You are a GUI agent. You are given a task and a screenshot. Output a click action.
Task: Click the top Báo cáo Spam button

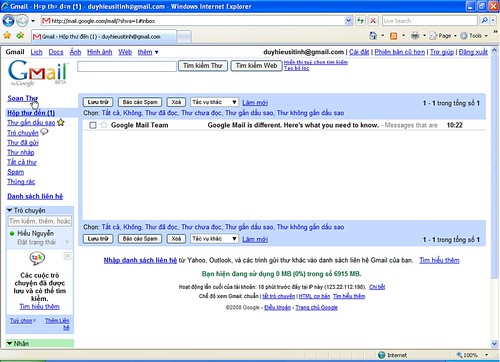click(140, 102)
